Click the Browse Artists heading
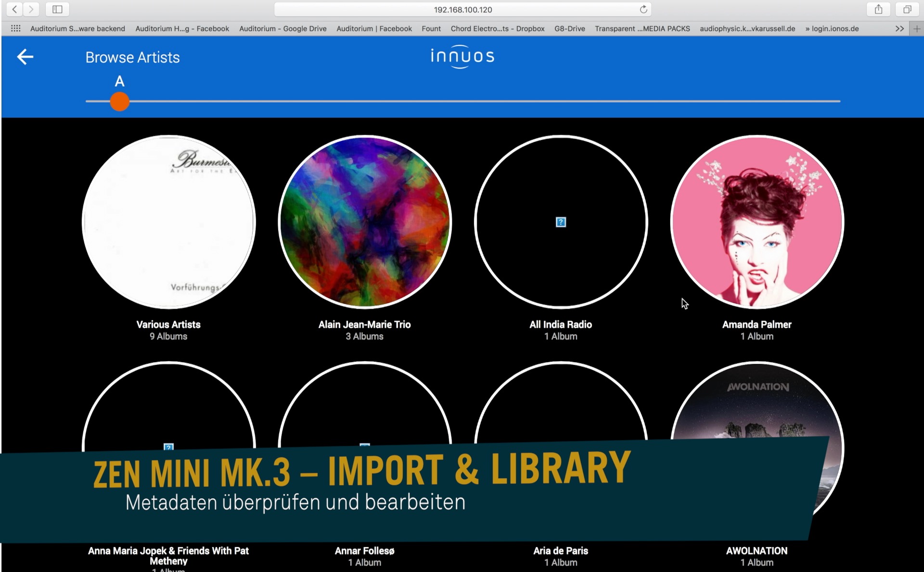 coord(132,57)
